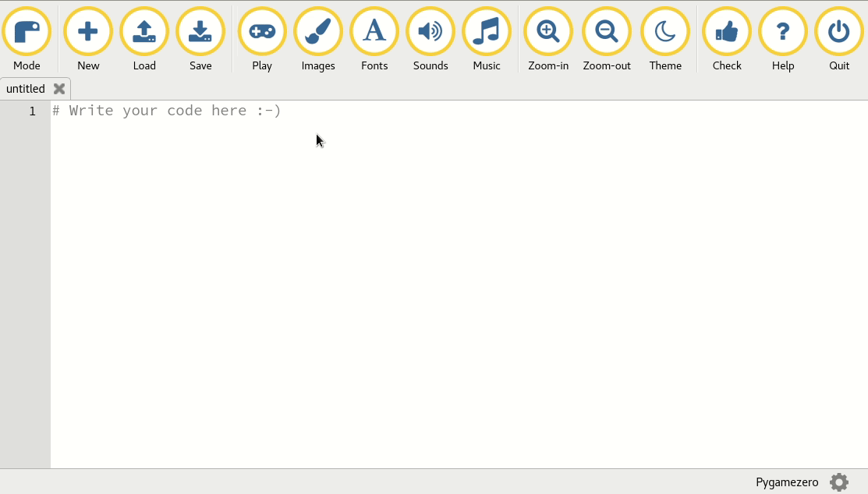Click the Pygamezero mode label
This screenshot has height=494, width=868.
click(787, 482)
